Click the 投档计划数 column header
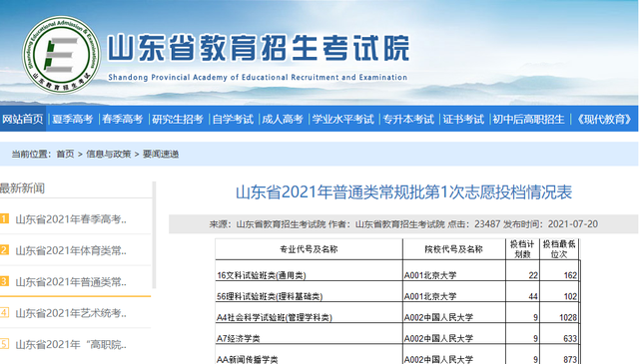 click(522, 249)
